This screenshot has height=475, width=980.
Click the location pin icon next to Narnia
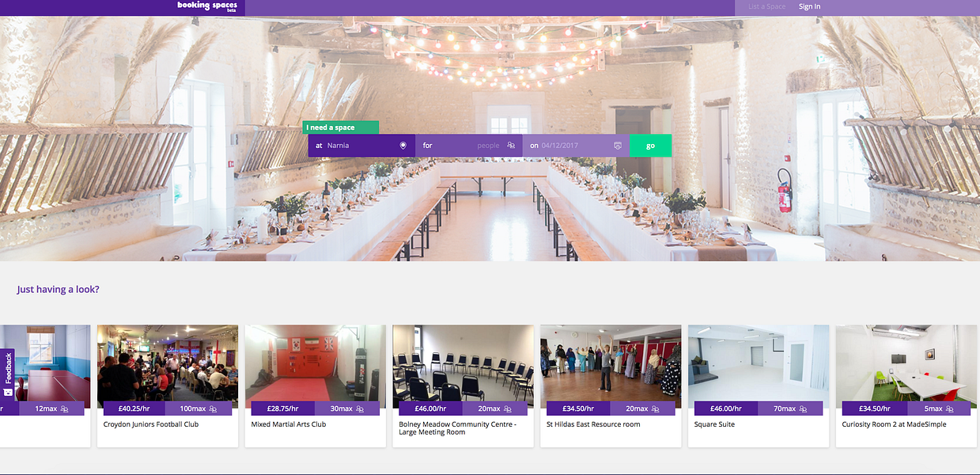click(403, 145)
